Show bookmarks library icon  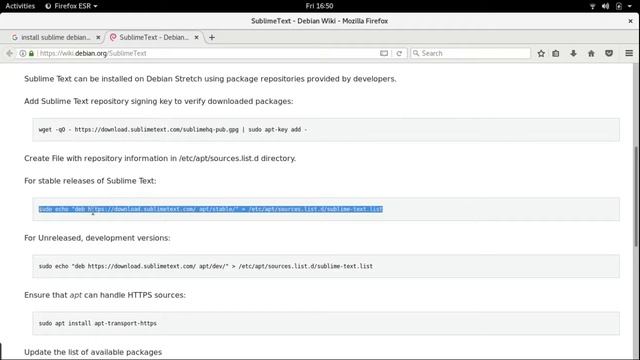(x=556, y=53)
